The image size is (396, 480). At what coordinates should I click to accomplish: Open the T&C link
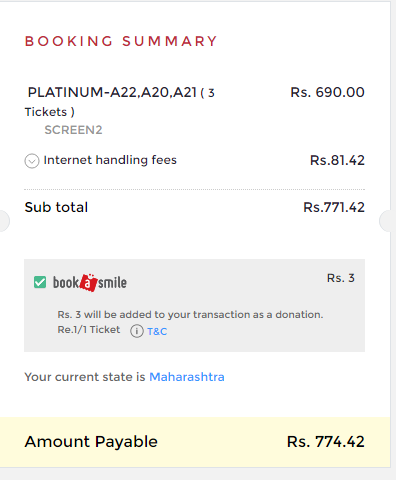[x=157, y=332]
